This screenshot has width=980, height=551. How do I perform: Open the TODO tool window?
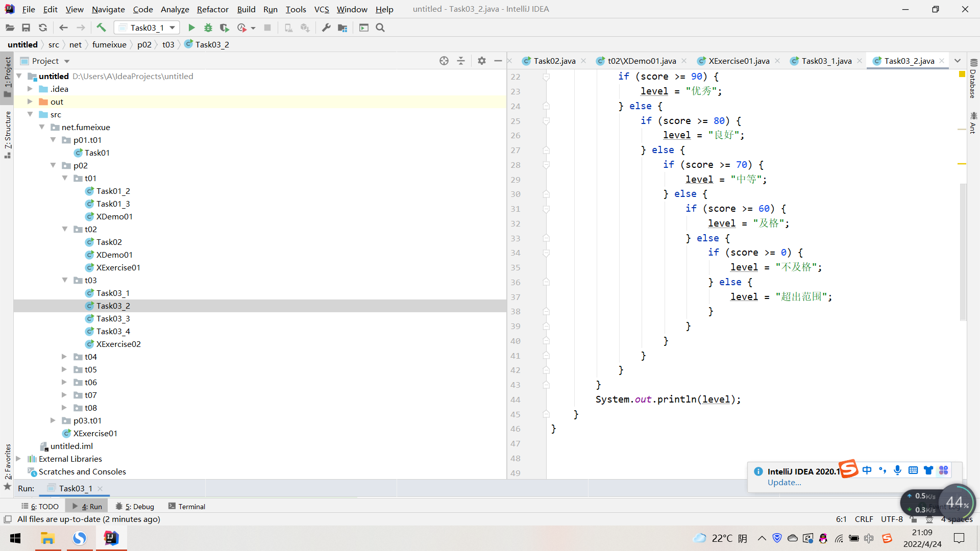40,506
